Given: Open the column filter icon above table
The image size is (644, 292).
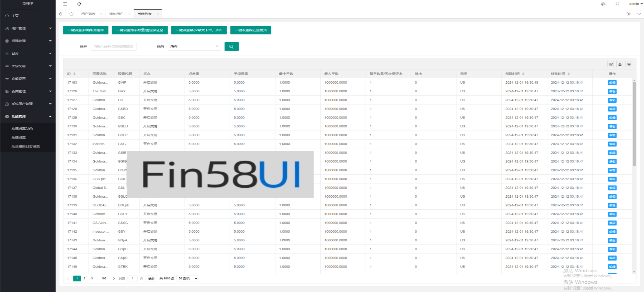Looking at the screenshot, I should pos(611,64).
